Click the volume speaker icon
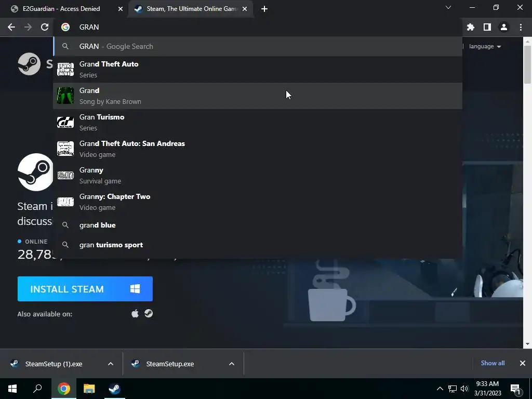 (464, 389)
